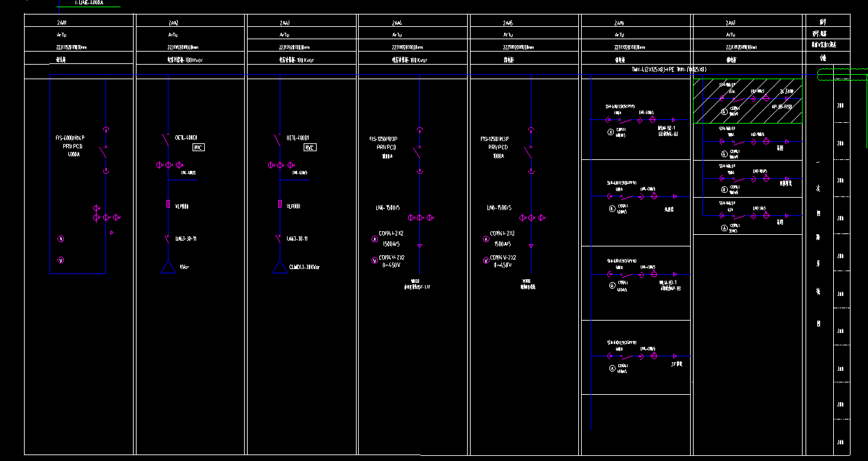Viewport: 868px width, 461px height.
Task: Click the 3F feeder label in column 2AA6
Action: [676, 364]
